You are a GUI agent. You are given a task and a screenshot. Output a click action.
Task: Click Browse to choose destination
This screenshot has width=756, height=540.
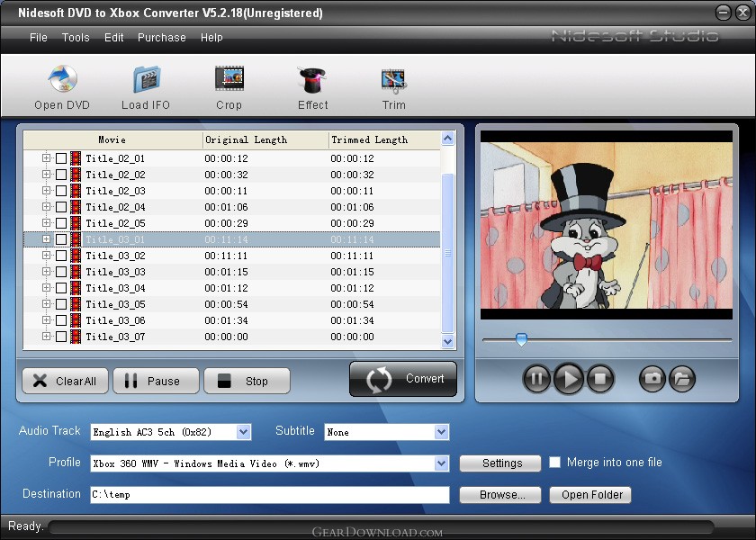click(500, 495)
